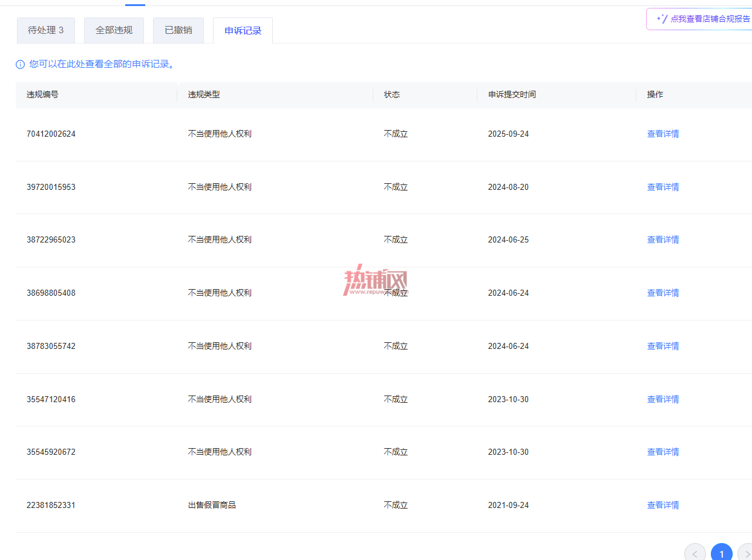Select page 1 in the pagination
Screen dimensions: 752x560
tap(721, 553)
